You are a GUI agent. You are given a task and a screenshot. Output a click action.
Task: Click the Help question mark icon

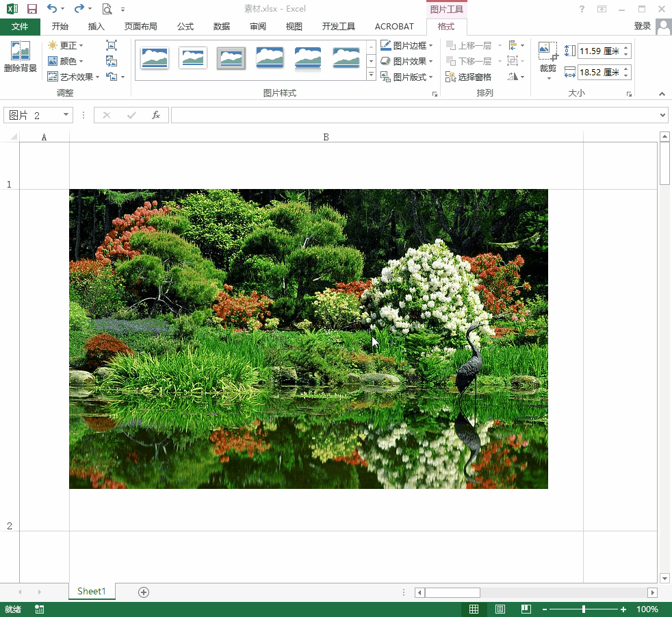coord(582,9)
